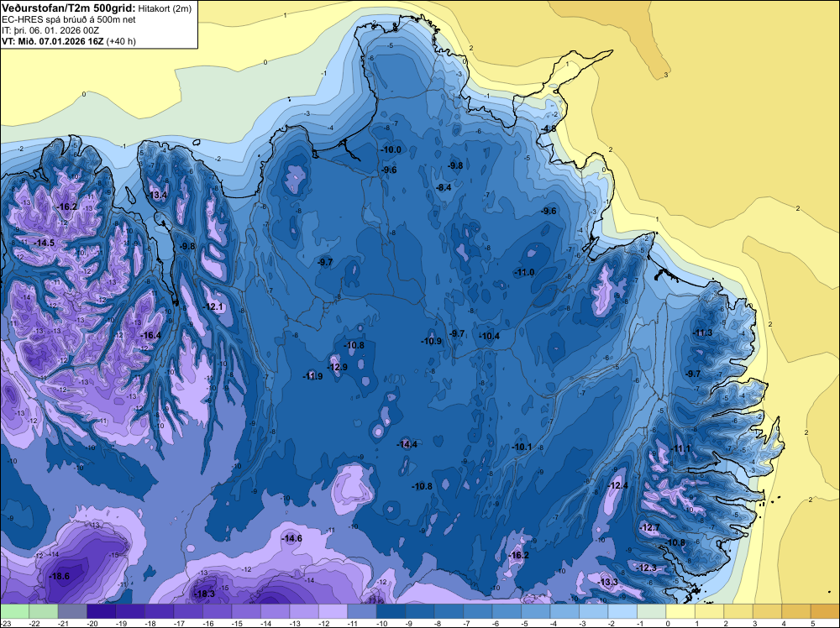Click the "IT: þri. 06. 01. 2026 00Z" line

pyautogui.click(x=50, y=30)
